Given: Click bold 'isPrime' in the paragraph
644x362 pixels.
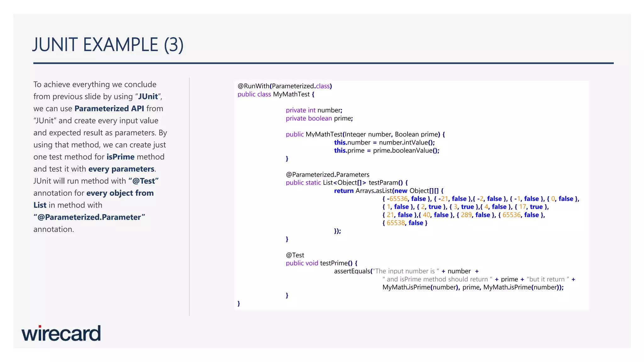Looking at the screenshot, I should pos(120,157).
